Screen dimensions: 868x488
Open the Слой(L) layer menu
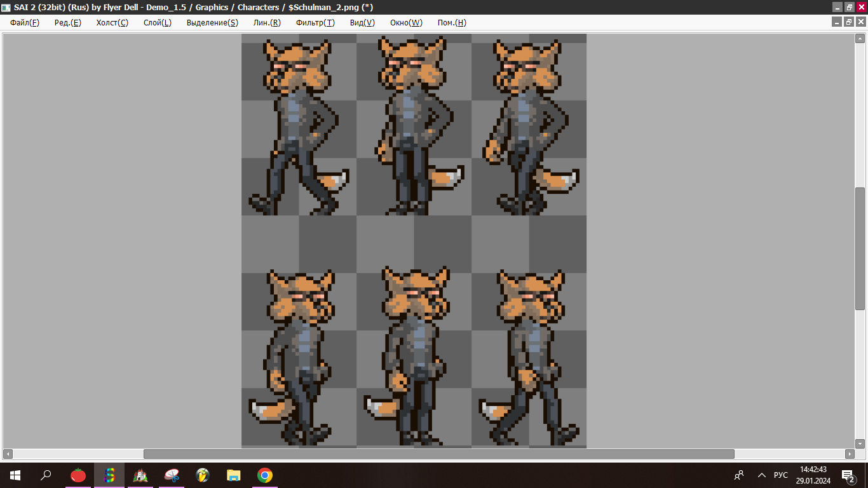[158, 22]
